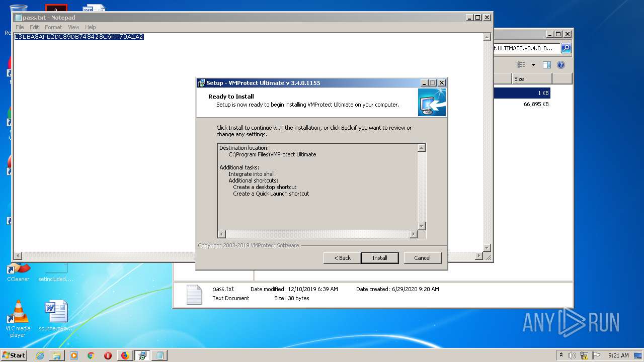Click the highlighted password text in Notepad
This screenshot has width=644, height=362.
click(79, 37)
